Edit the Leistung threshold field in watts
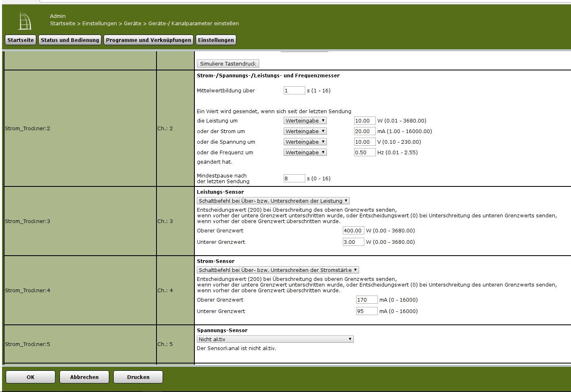Screen dimensions: 571x392 pos(365,120)
